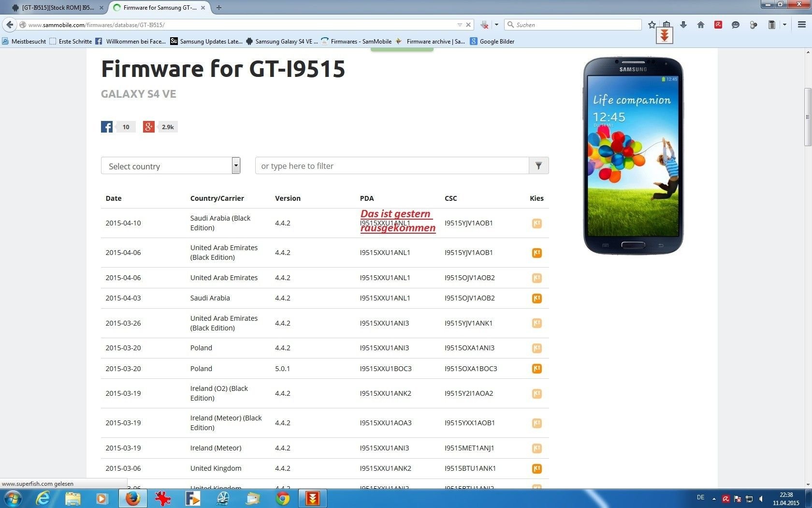Screen dimensions: 812x508
Task: Open the downloads arrow icon
Action: click(683, 25)
